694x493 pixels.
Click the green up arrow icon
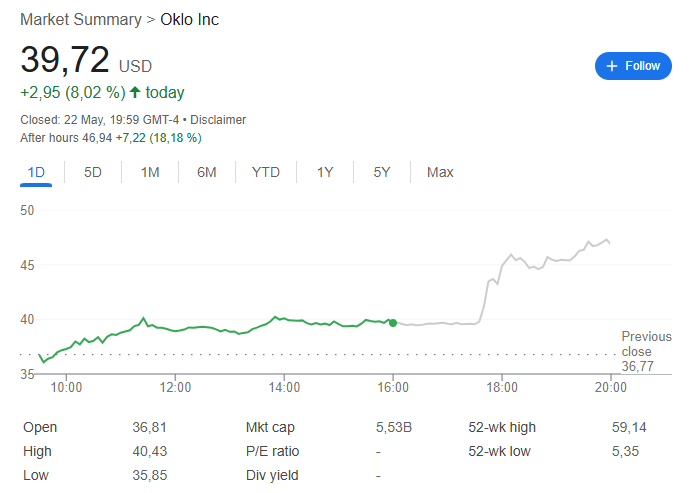(x=135, y=93)
